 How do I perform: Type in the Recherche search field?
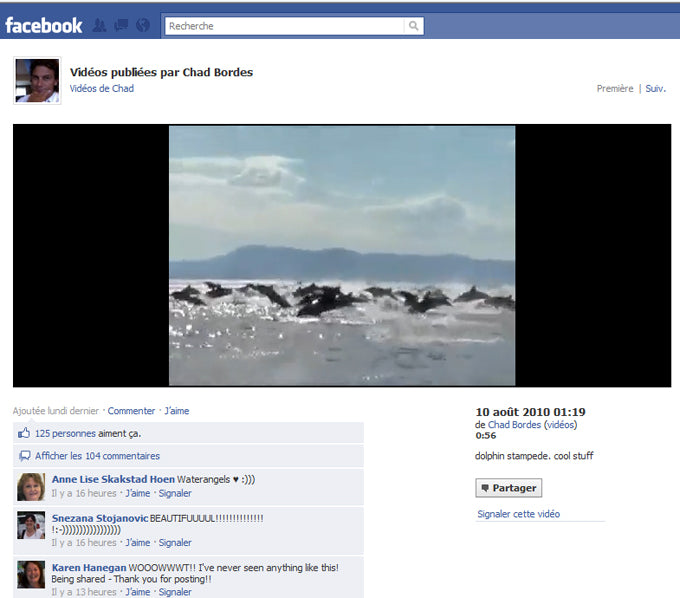tap(285, 26)
